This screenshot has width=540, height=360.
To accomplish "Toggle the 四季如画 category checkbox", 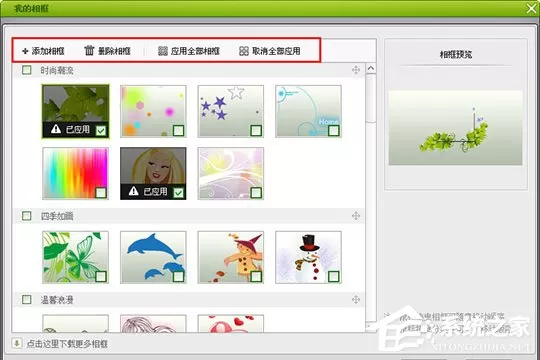I will (x=27, y=216).
